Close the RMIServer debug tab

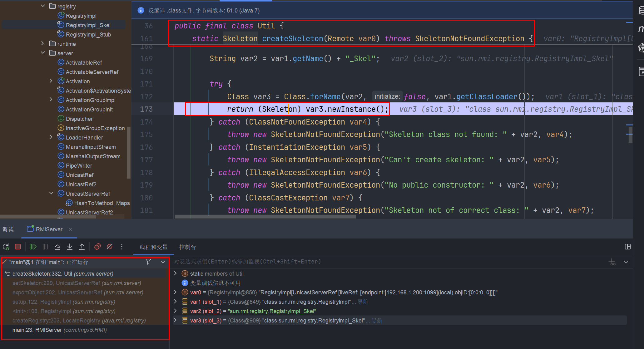(70, 229)
